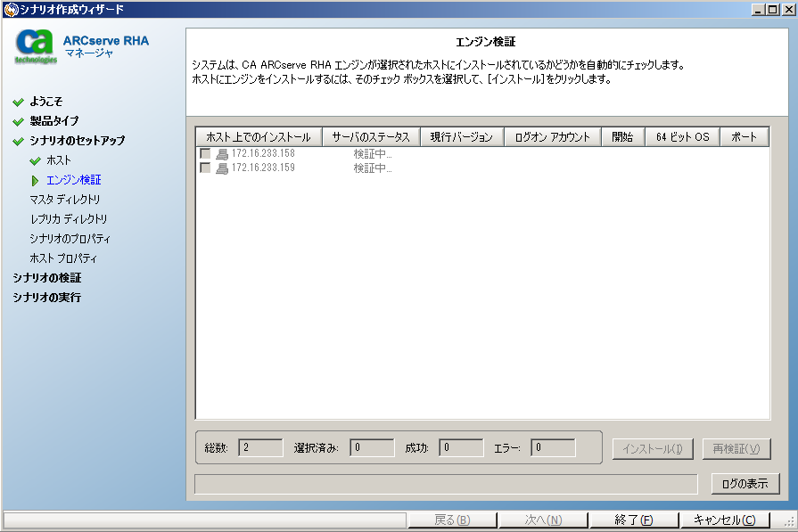Click the ARCserve RHA マネージャ title text
The width and height of the screenshot is (798, 532).
(106, 46)
